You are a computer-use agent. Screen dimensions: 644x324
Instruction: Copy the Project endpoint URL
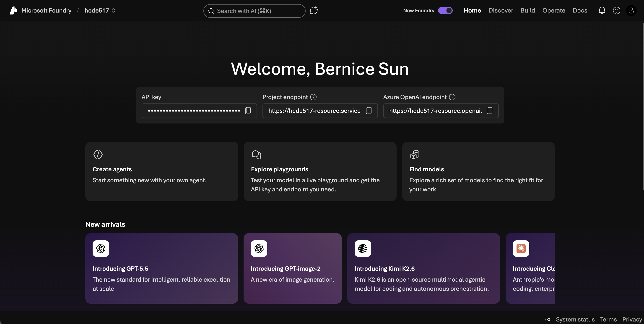click(x=369, y=111)
